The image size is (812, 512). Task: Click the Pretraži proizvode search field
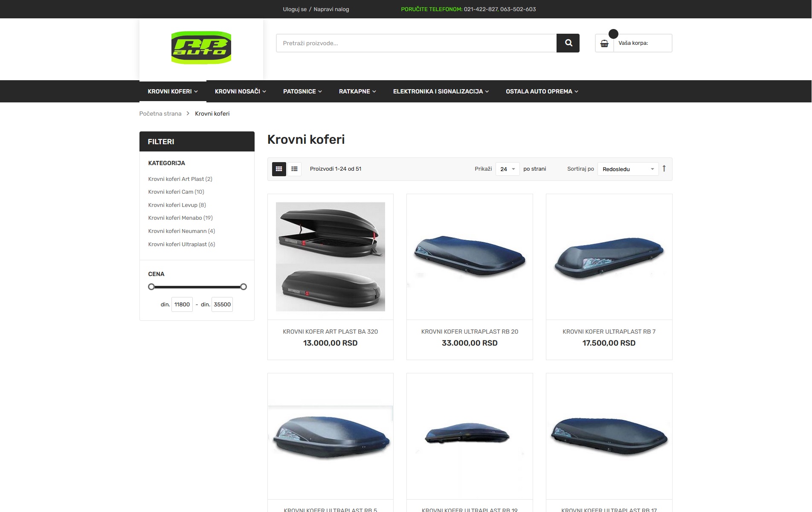(416, 43)
